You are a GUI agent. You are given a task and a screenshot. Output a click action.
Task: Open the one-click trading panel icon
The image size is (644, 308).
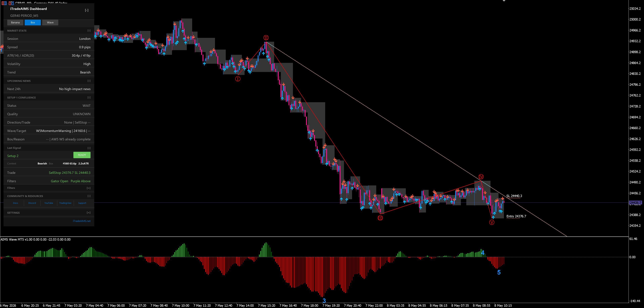pos(11,3)
